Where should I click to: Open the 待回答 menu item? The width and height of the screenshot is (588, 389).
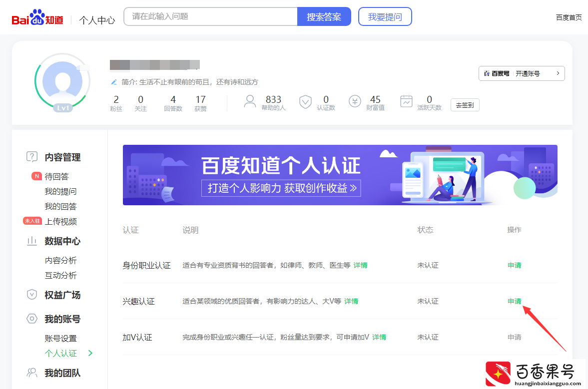pos(56,176)
